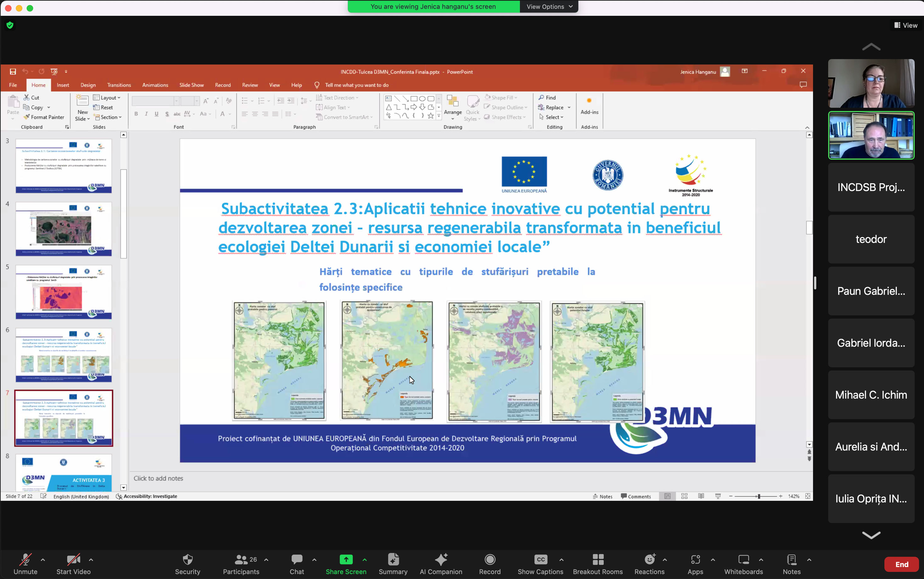This screenshot has height=579, width=924.
Task: Open the View layout menu
Action: coord(906,25)
